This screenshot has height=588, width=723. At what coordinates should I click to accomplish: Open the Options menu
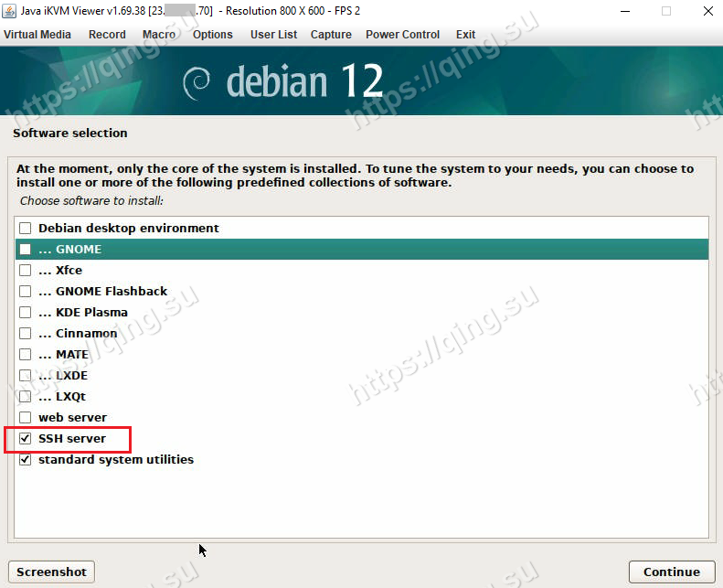pyautogui.click(x=213, y=35)
